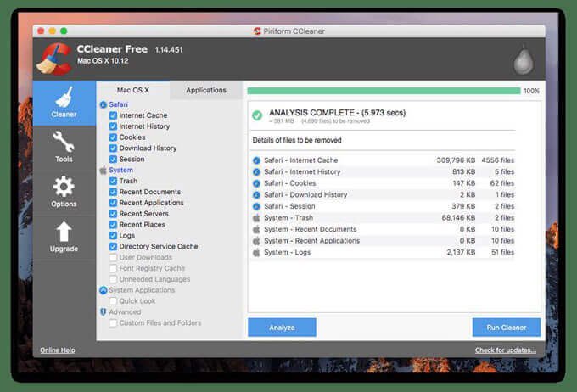
Task: Click the 309,796 KB size value
Action: [x=456, y=160]
